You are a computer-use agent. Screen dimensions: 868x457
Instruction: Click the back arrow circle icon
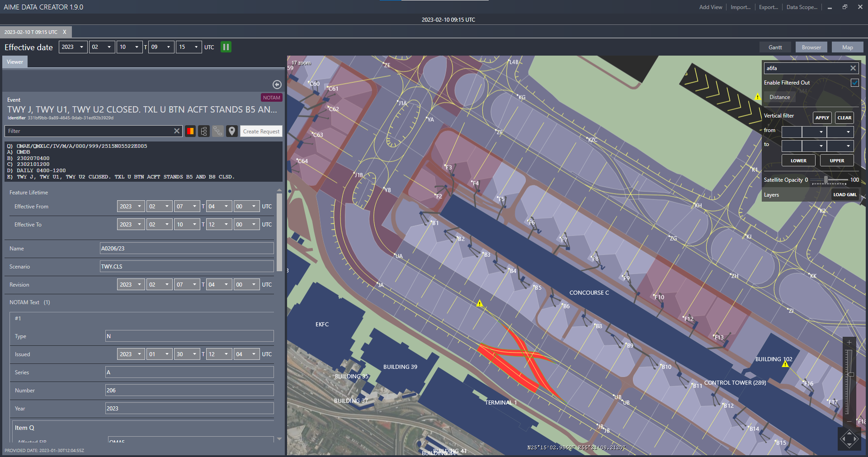277,85
